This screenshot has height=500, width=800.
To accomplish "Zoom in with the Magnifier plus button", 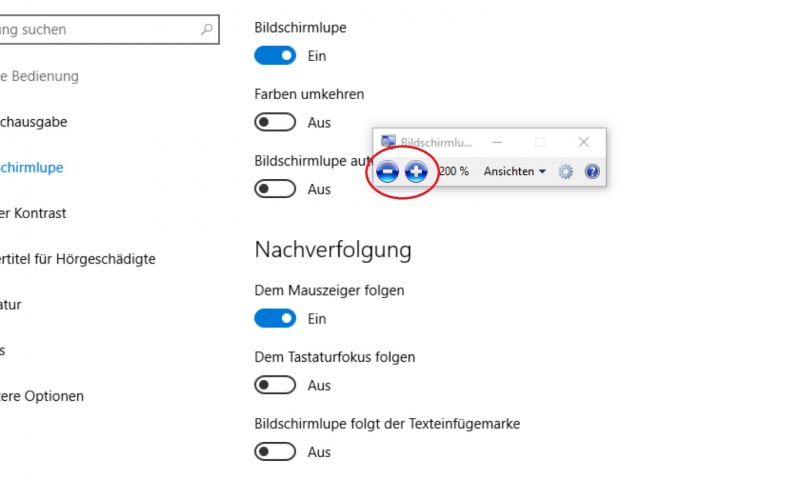I will tap(416, 171).
